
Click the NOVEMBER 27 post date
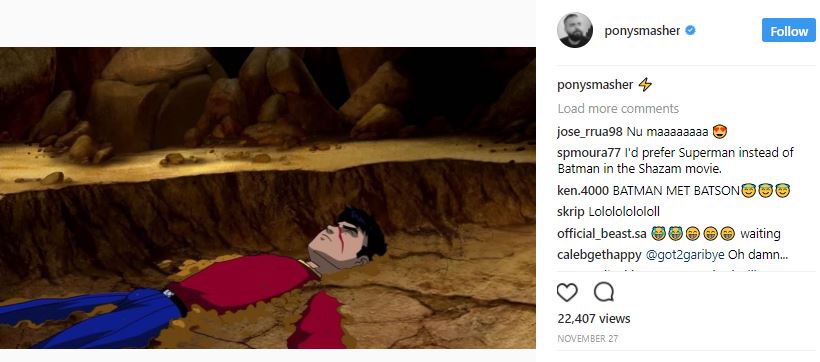click(588, 338)
